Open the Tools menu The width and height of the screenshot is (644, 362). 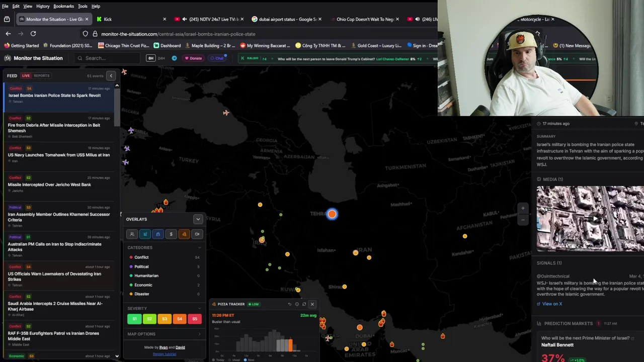[83, 6]
